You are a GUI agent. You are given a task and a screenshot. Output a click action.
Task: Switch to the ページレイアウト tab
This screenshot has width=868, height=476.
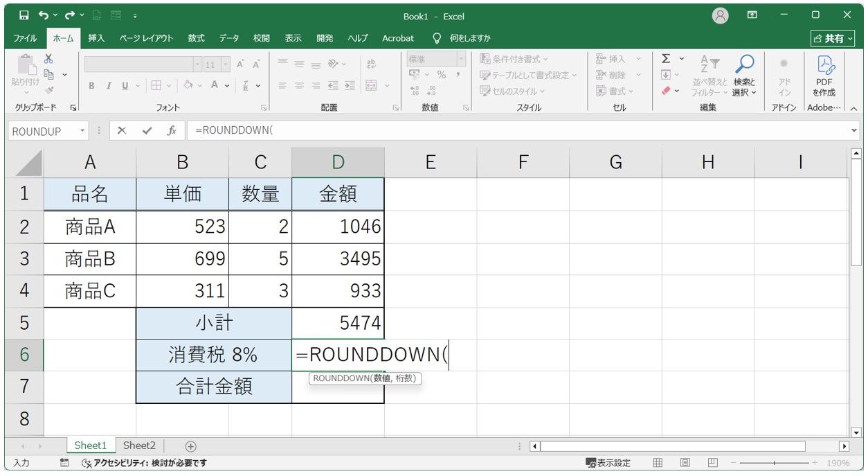146,38
